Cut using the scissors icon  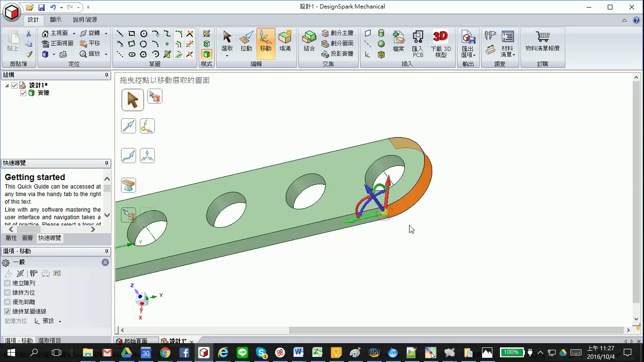[x=28, y=33]
